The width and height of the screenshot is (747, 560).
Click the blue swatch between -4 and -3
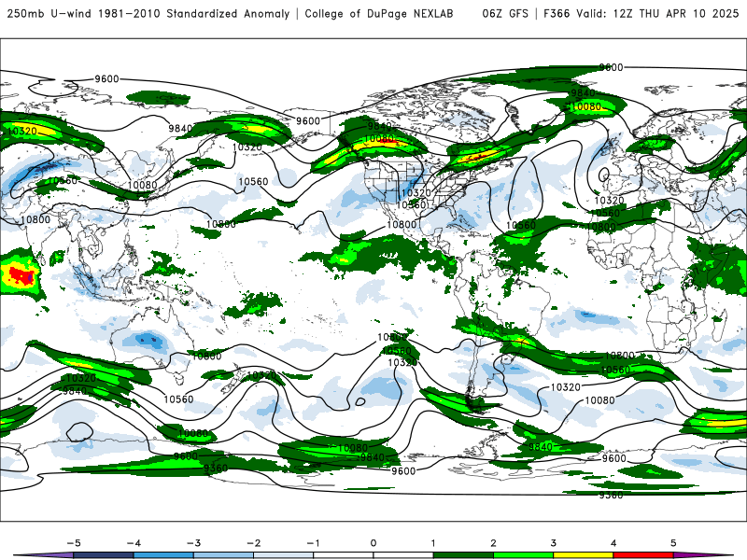click(x=163, y=555)
